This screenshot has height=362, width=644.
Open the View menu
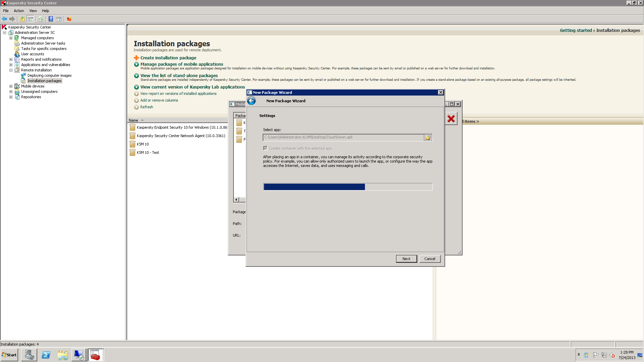pyautogui.click(x=33, y=11)
